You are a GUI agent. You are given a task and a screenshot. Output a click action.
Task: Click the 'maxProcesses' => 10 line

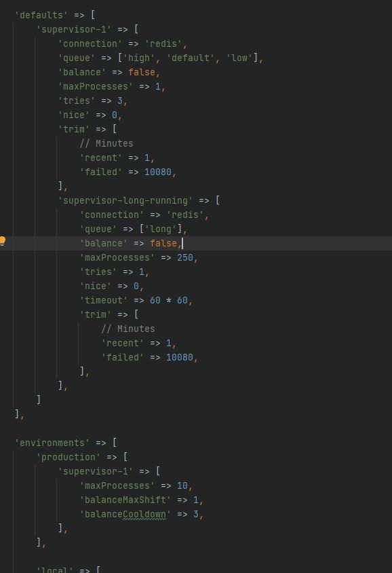pyautogui.click(x=136, y=485)
